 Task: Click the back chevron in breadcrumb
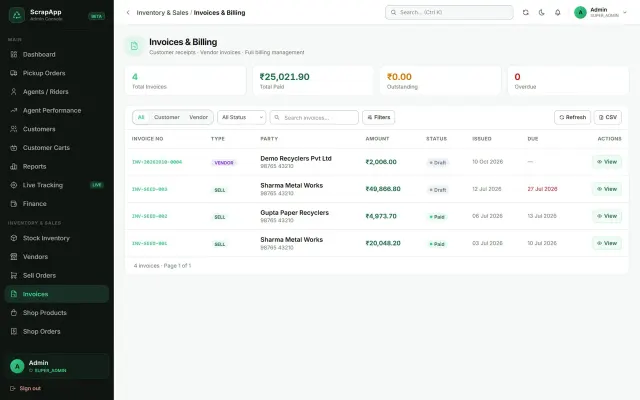tap(128, 13)
